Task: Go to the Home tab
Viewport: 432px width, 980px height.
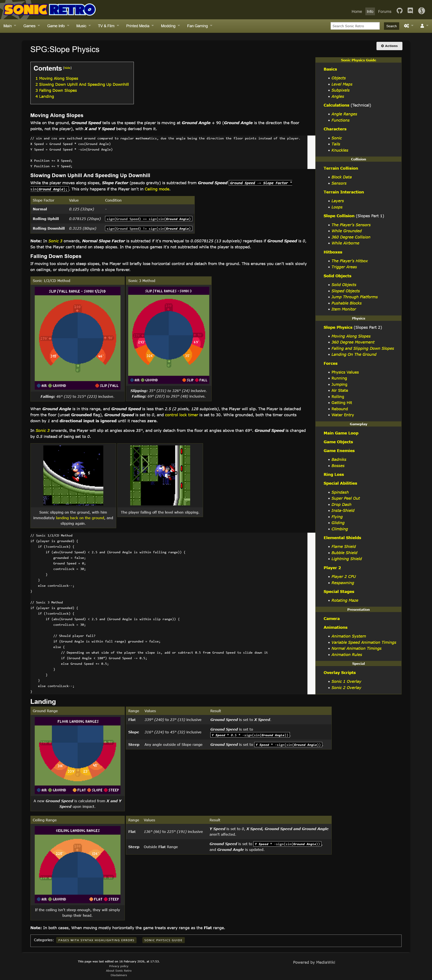Action: click(356, 11)
